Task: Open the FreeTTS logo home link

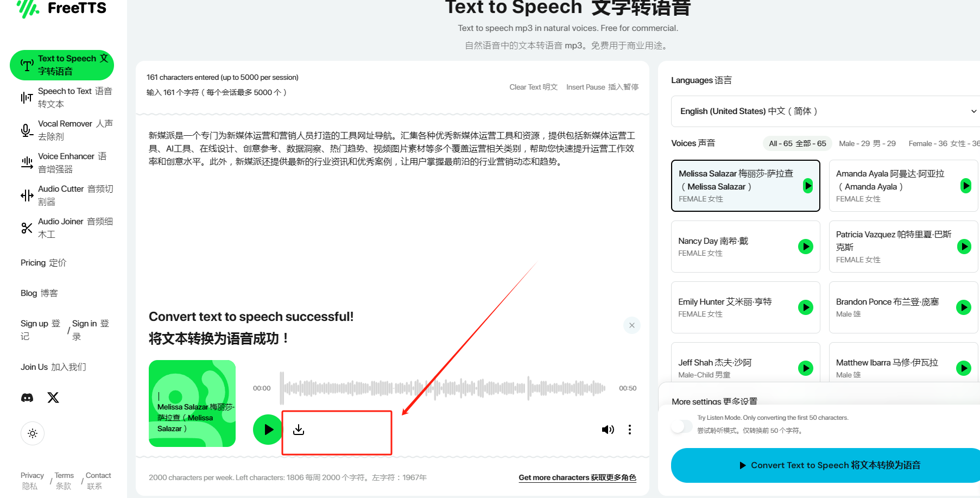Action: [x=61, y=8]
